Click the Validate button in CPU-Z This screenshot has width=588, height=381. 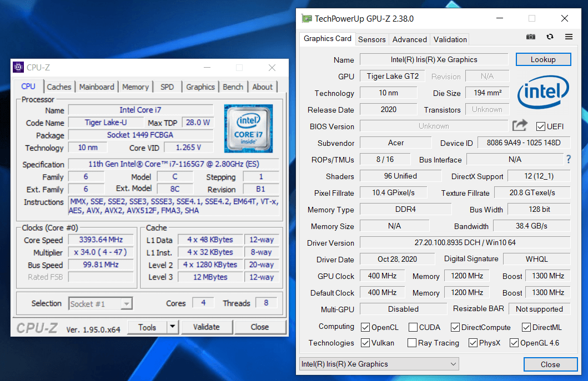[207, 327]
